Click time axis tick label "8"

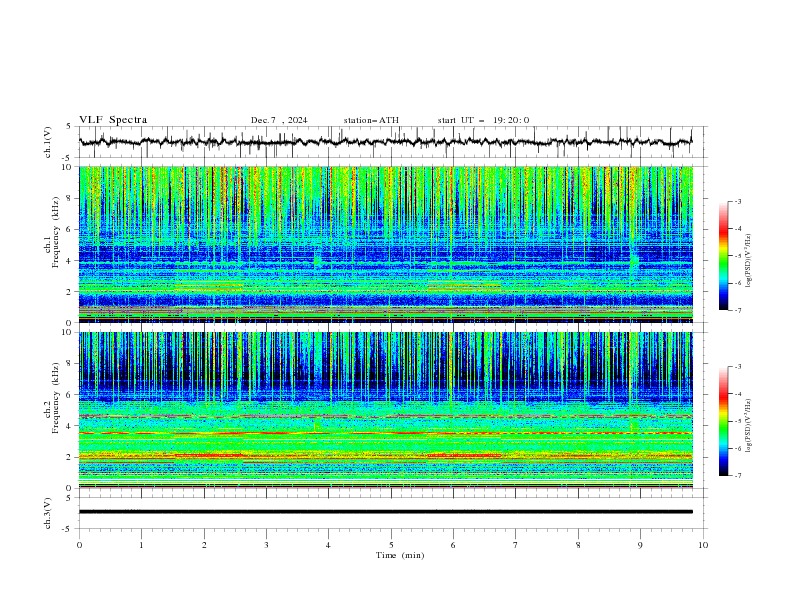point(578,545)
